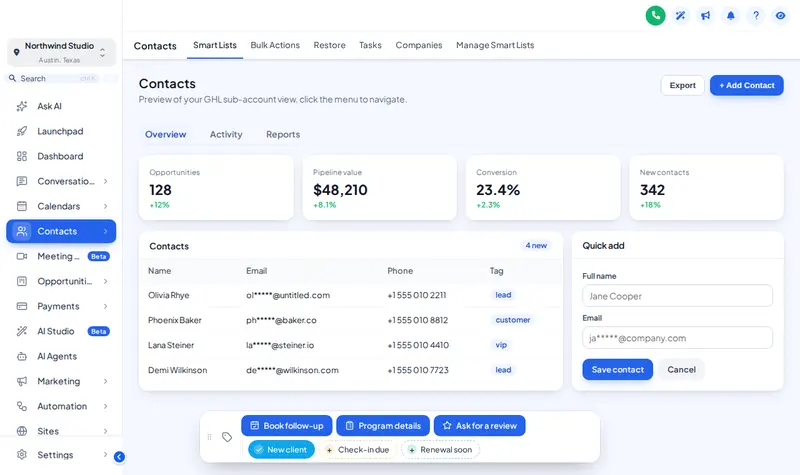Click the search magnifier icon in sidebar
The width and height of the screenshot is (800, 475).
tap(12, 78)
